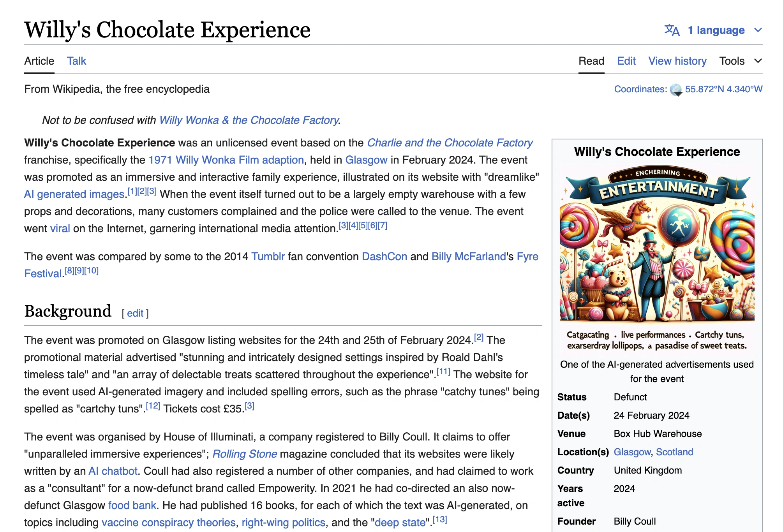Click the Billy Coull founder value
The image size is (783, 532).
(x=635, y=521)
